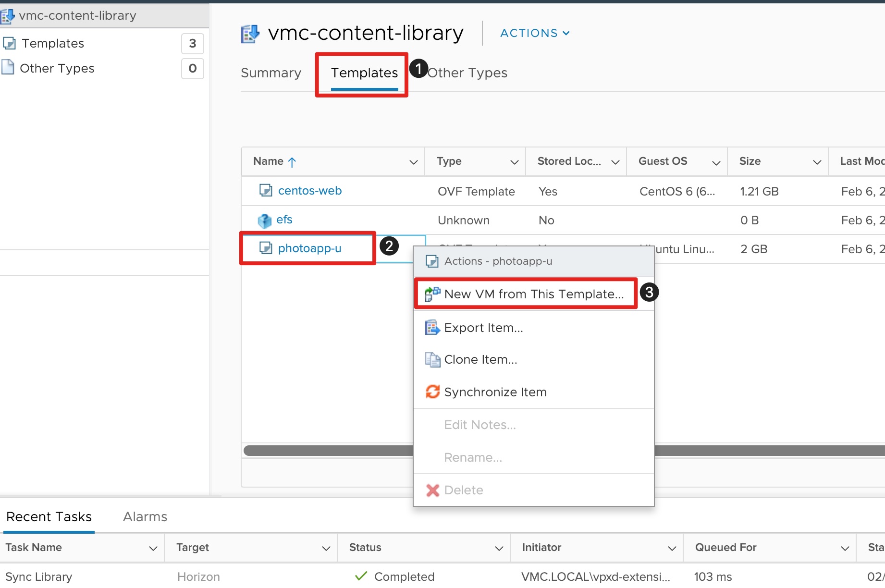This screenshot has height=588, width=885.
Task: Select vmc-content-library in sidebar header
Action: coord(77,15)
